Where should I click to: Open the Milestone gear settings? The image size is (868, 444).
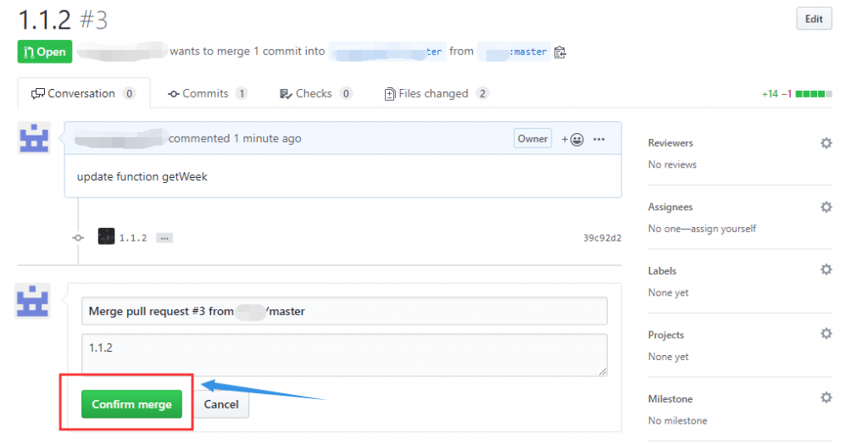pyautogui.click(x=826, y=397)
